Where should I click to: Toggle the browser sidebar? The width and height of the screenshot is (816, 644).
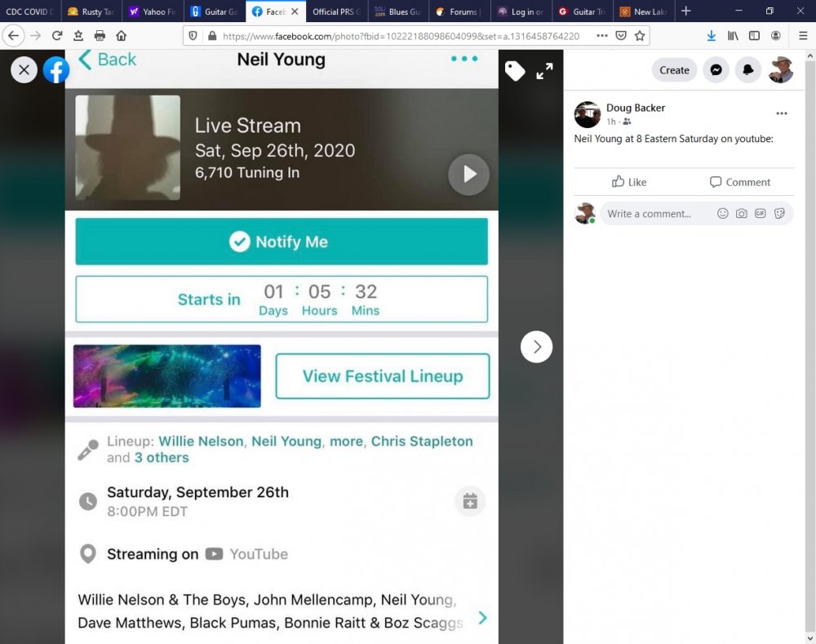tap(754, 35)
